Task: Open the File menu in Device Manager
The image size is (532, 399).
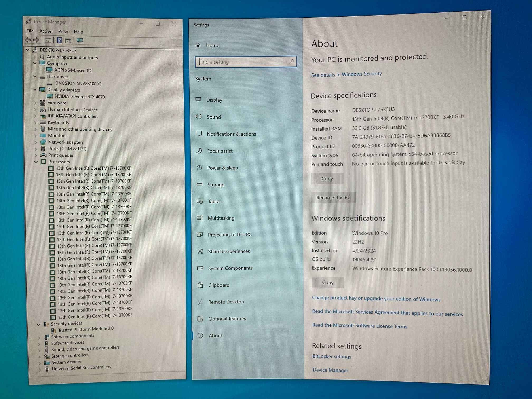Action: (30, 31)
